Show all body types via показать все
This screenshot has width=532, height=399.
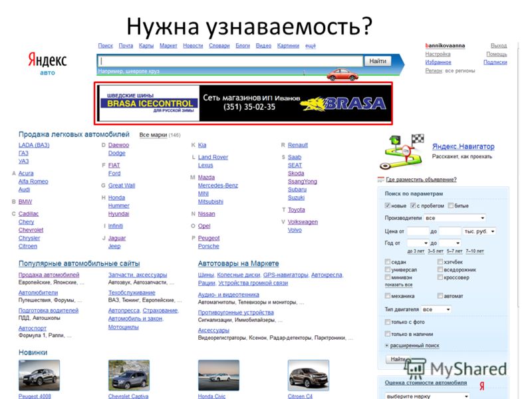tap(398, 285)
